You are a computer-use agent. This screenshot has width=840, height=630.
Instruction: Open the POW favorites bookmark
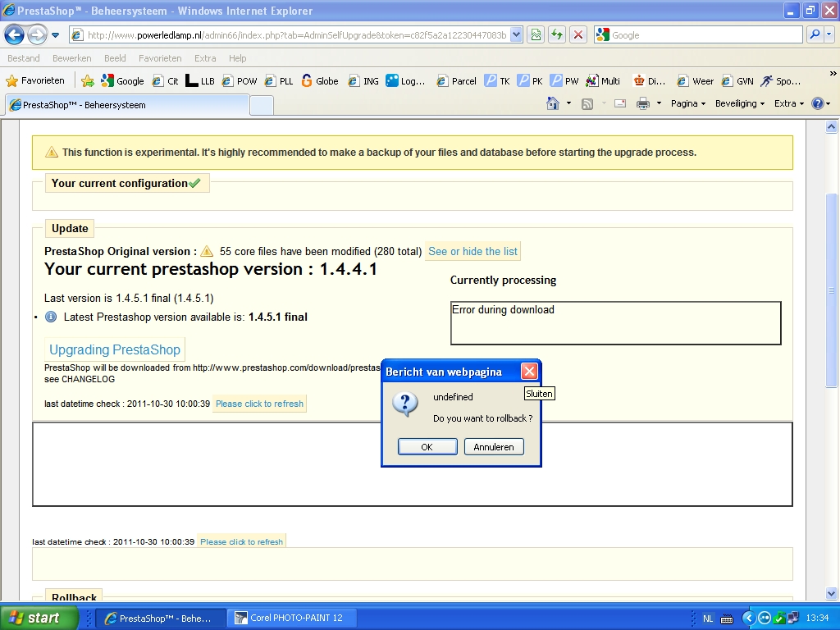(240, 81)
